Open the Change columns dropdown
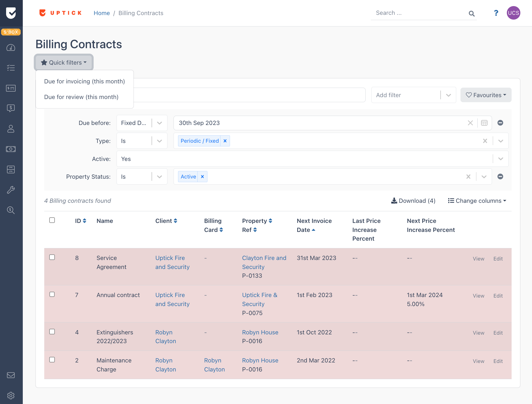Screen dimensions: 532x404 [x=477, y=201]
